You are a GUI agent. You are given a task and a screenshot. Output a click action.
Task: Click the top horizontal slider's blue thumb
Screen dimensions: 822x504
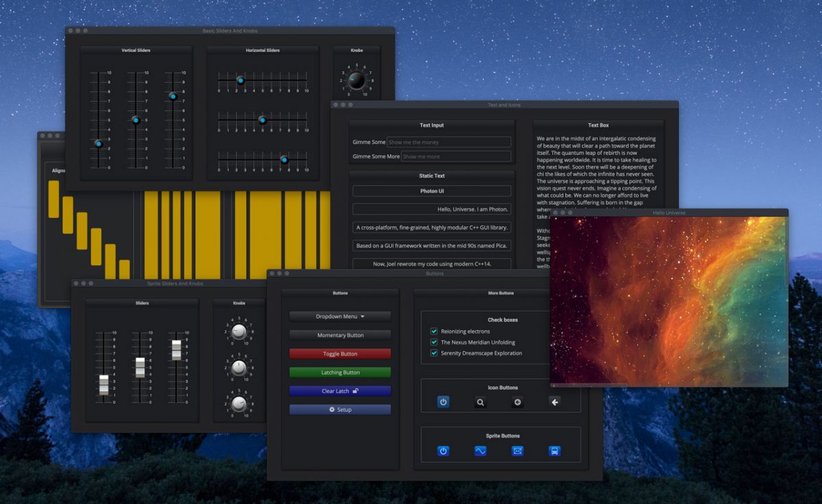[x=240, y=80]
